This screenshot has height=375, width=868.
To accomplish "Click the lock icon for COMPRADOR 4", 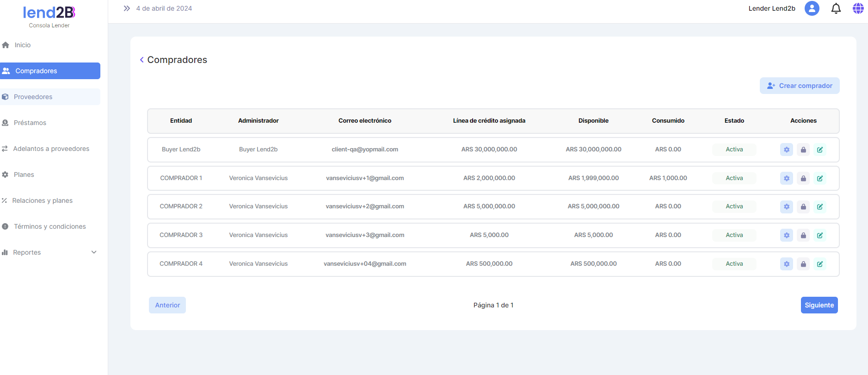I will click(x=803, y=264).
